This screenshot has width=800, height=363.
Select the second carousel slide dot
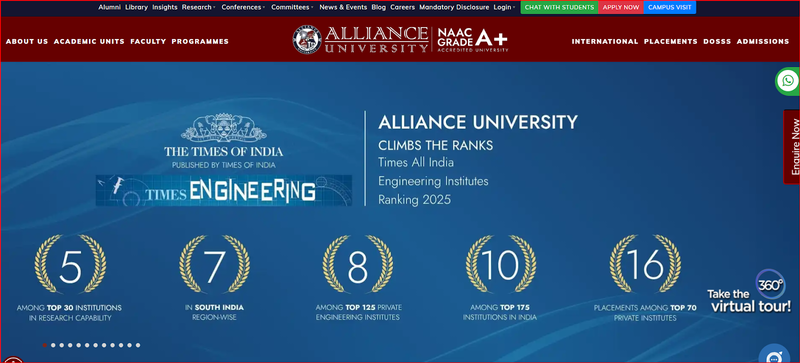pos(53,345)
